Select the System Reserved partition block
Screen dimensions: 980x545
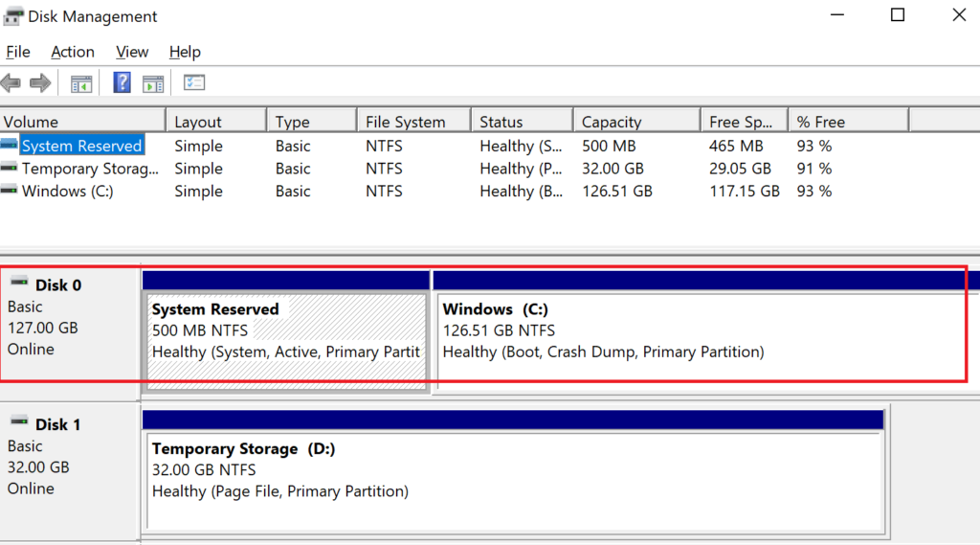pyautogui.click(x=286, y=331)
